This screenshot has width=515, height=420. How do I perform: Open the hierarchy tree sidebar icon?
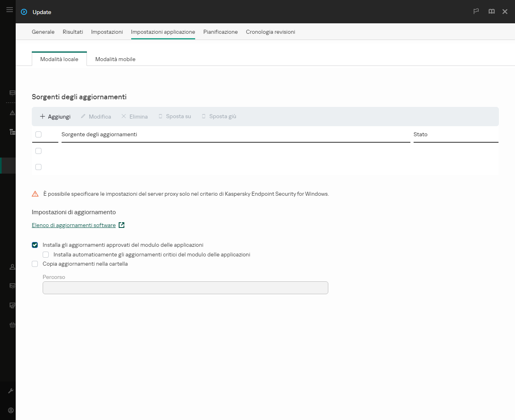pos(12,132)
